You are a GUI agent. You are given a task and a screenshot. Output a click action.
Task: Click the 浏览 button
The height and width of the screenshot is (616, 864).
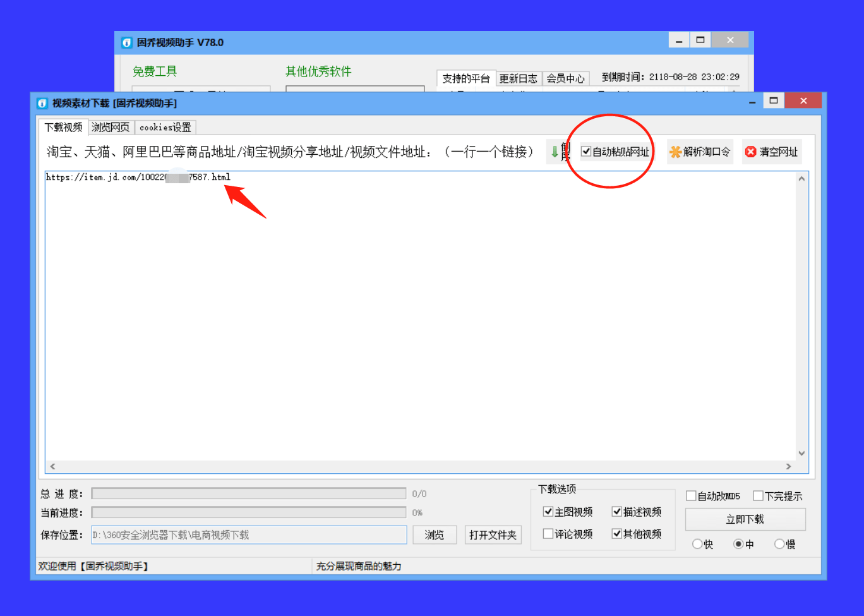coord(435,534)
